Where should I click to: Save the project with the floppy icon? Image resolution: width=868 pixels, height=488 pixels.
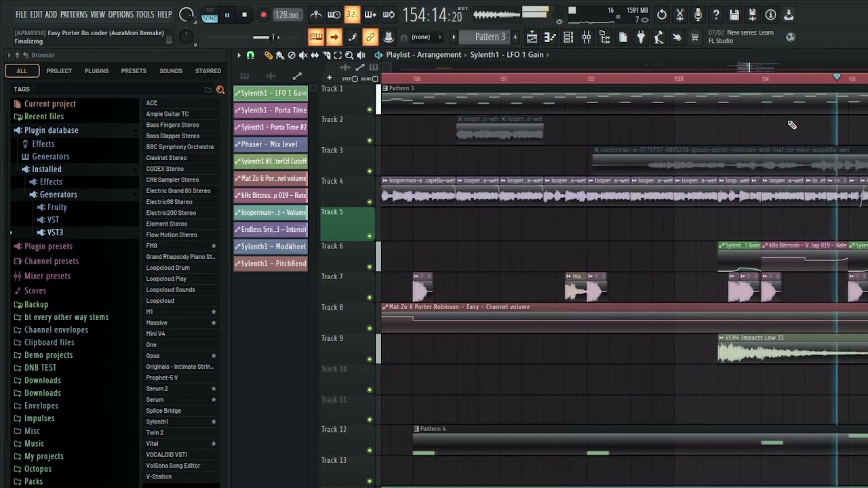(x=734, y=14)
